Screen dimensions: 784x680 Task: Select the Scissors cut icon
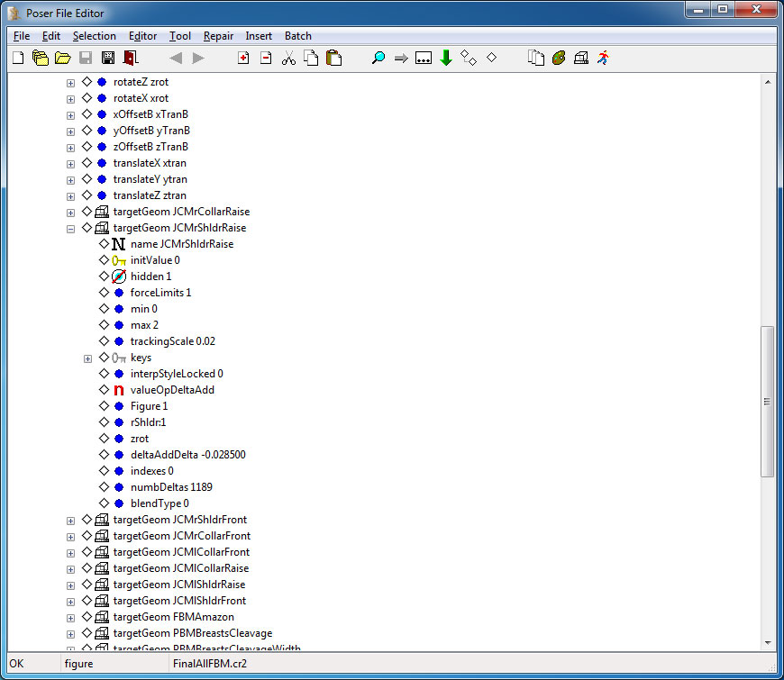pyautogui.click(x=288, y=57)
